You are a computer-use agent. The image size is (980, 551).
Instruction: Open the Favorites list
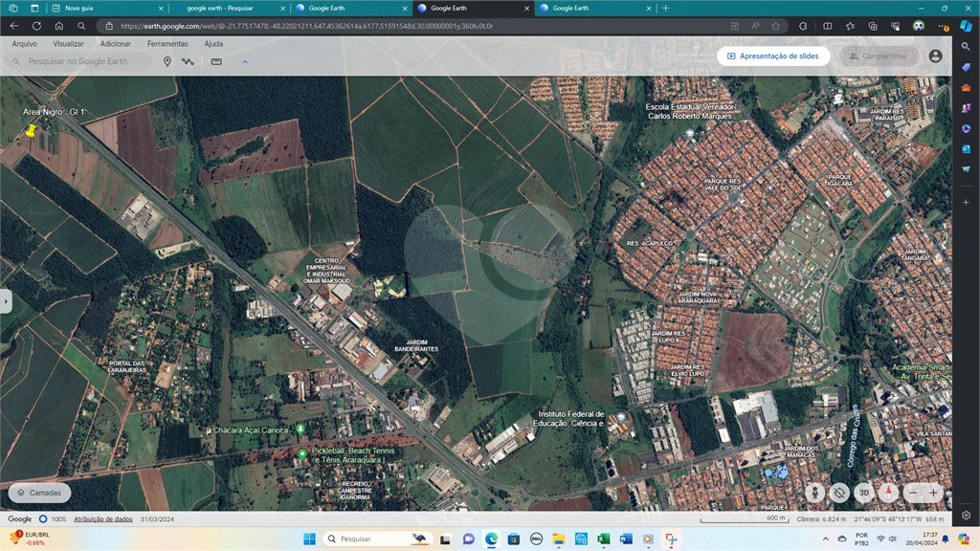[x=850, y=26]
